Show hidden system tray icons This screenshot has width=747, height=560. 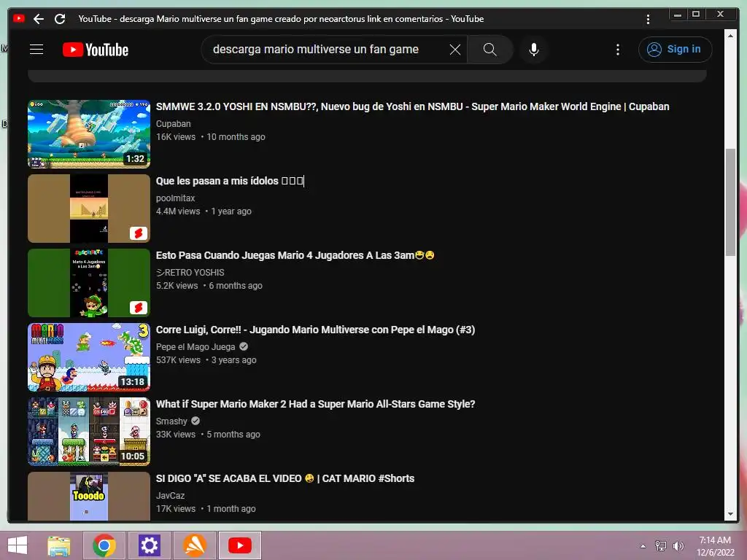click(x=643, y=545)
